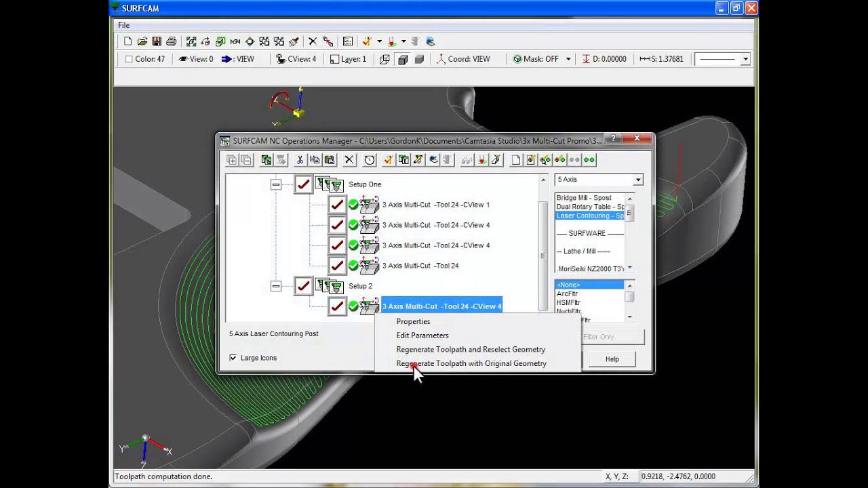868x488 pixels.
Task: Click the X delete icon in Operations Manager toolbar
Action: click(x=349, y=160)
